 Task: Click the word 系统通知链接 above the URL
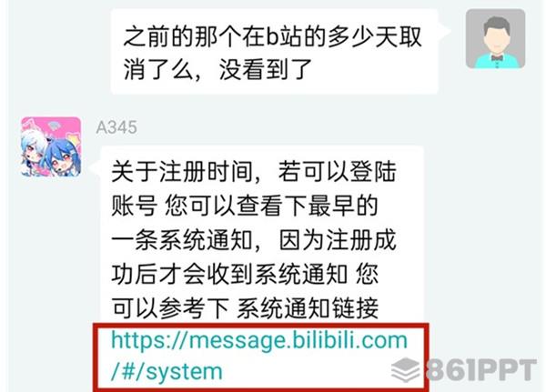[x=308, y=308]
